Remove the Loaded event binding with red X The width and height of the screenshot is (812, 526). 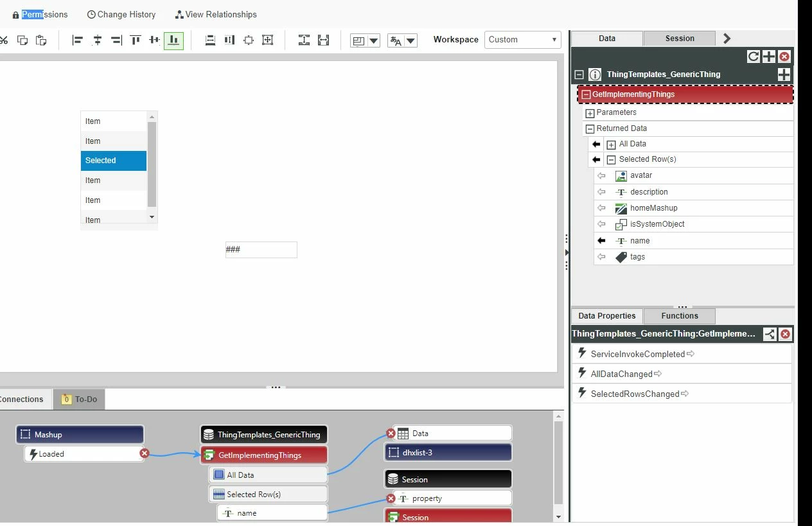coord(144,453)
